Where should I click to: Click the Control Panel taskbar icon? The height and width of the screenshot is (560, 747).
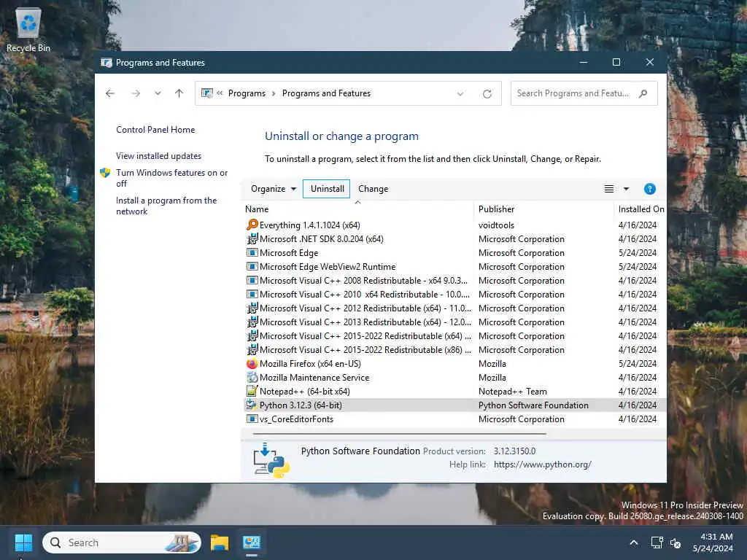click(x=252, y=542)
